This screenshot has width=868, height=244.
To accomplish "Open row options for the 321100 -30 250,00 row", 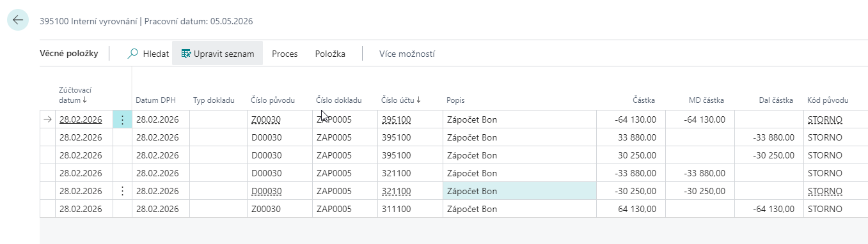I will tap(122, 191).
